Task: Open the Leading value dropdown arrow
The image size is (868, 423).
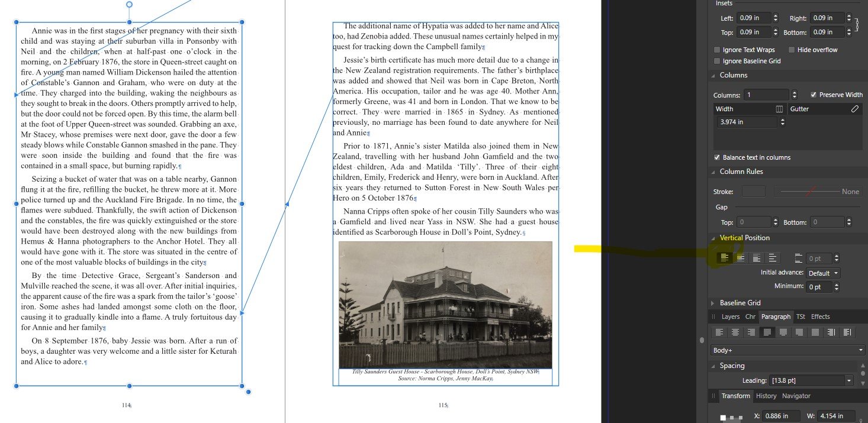Action: tap(849, 380)
